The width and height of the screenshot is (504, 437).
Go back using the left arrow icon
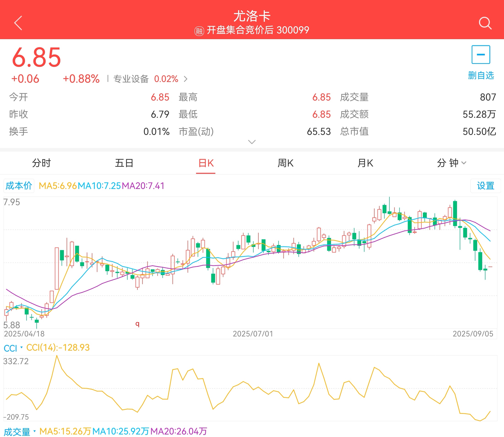(18, 23)
